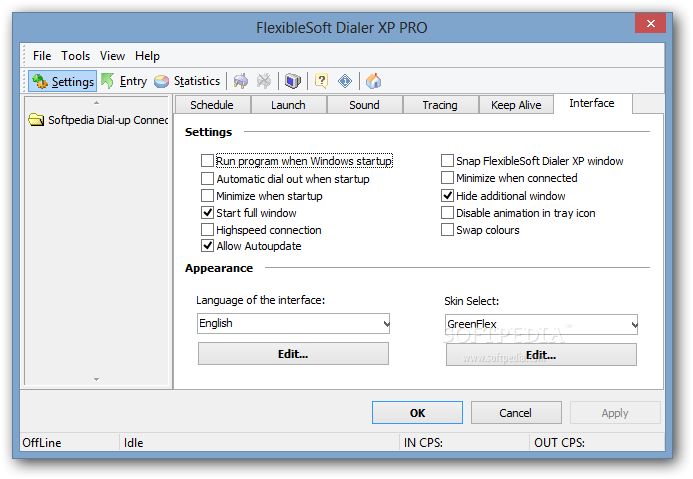Click the Cancel button
Viewport: 693px width, 479px height.
(x=516, y=413)
